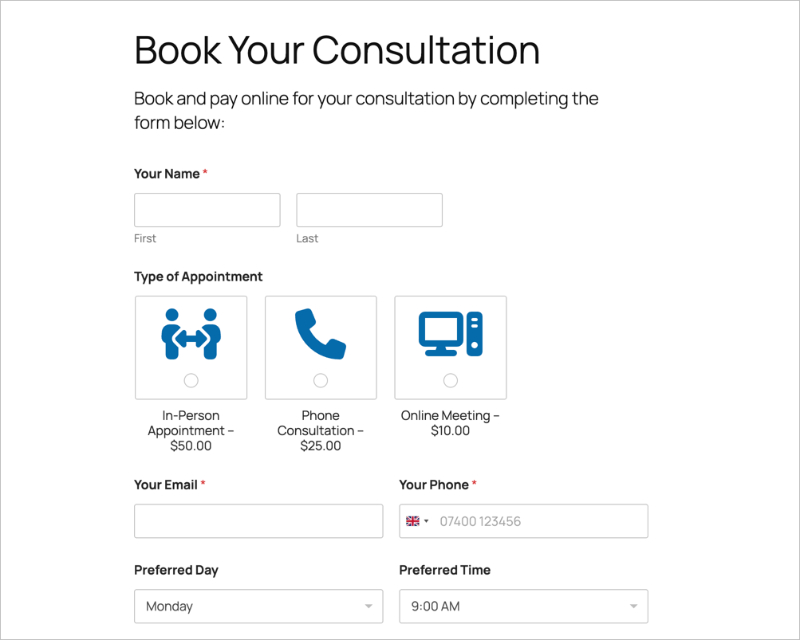Image resolution: width=800 pixels, height=640 pixels.
Task: Click the In-Person Appointment $50.00 label
Action: [x=190, y=430]
